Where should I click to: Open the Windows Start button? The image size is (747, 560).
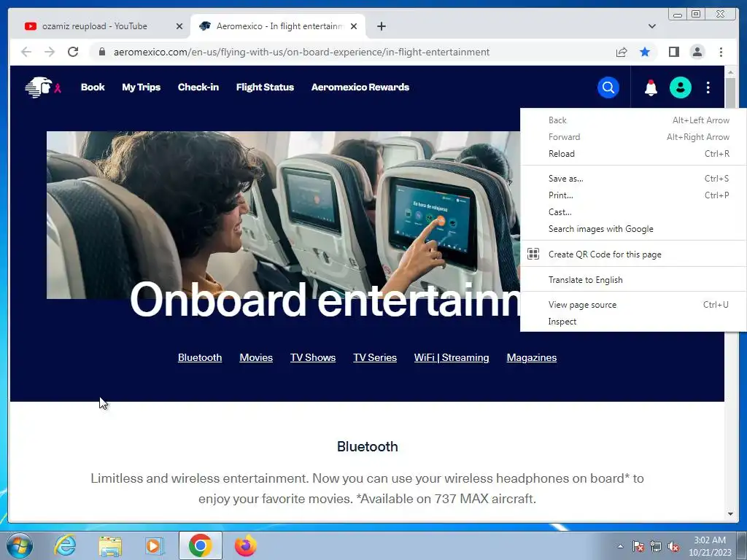pos(20,545)
